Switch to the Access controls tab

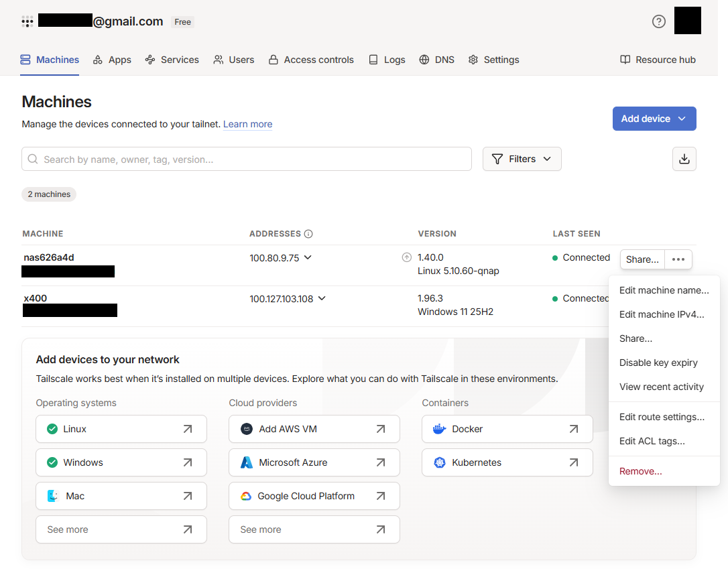click(x=311, y=60)
